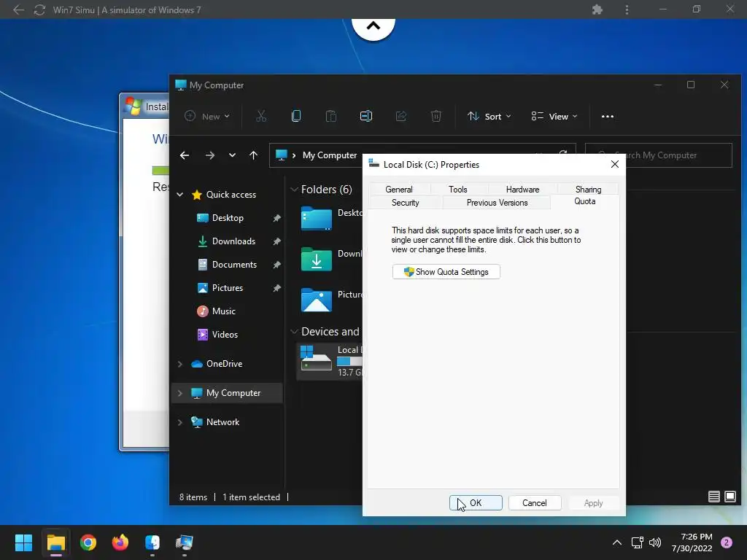Click the Pictures folder icon in Folders
This screenshot has height=560, width=747.
[317, 300]
